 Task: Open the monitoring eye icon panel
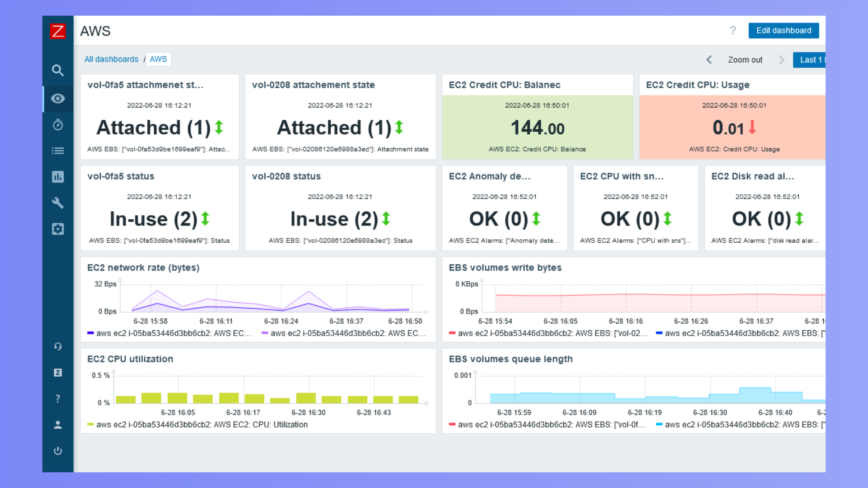tap(58, 99)
